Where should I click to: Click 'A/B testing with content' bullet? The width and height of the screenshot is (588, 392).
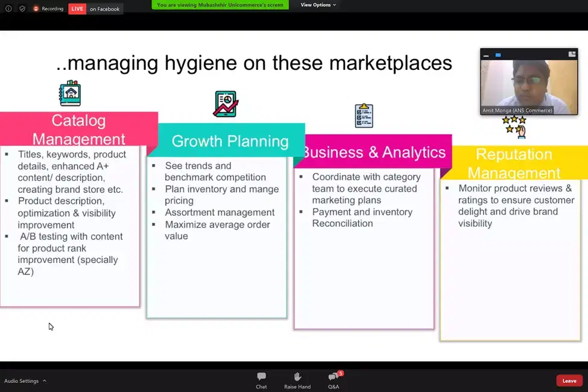70,253
